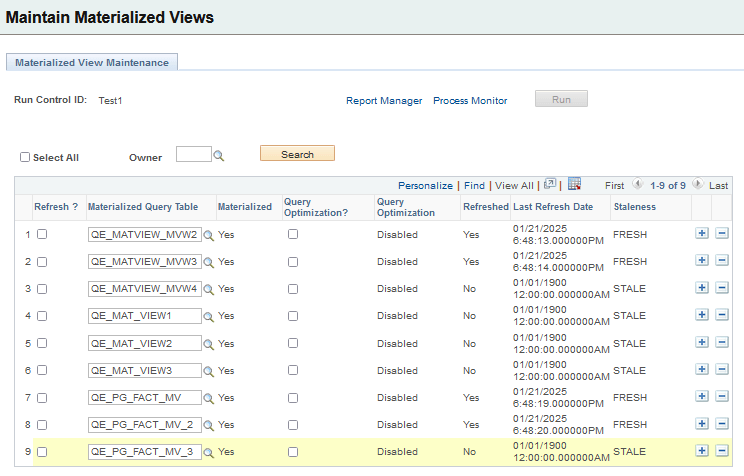This screenshot has width=744, height=476.
Task: Enable Query Optimization for QE_MAT_VIEW3
Action: [293, 370]
